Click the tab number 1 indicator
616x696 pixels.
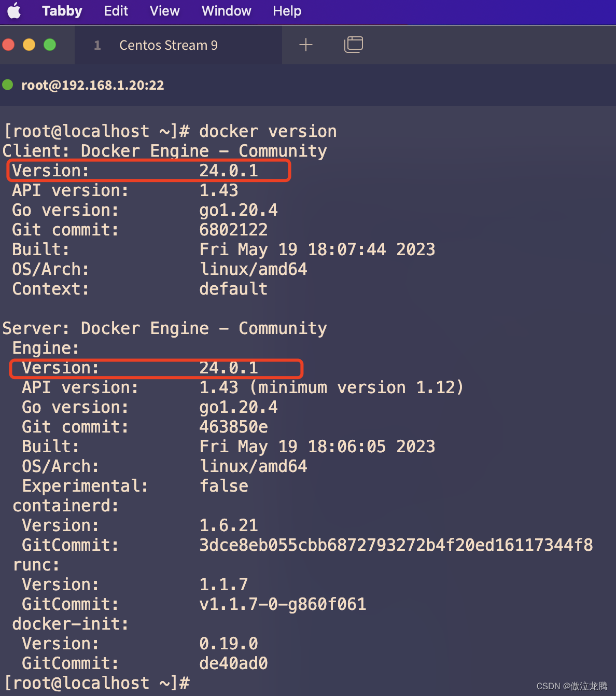(x=97, y=46)
